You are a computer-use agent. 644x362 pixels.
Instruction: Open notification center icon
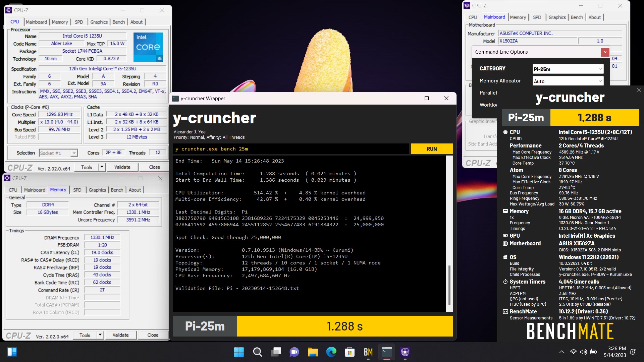633,352
